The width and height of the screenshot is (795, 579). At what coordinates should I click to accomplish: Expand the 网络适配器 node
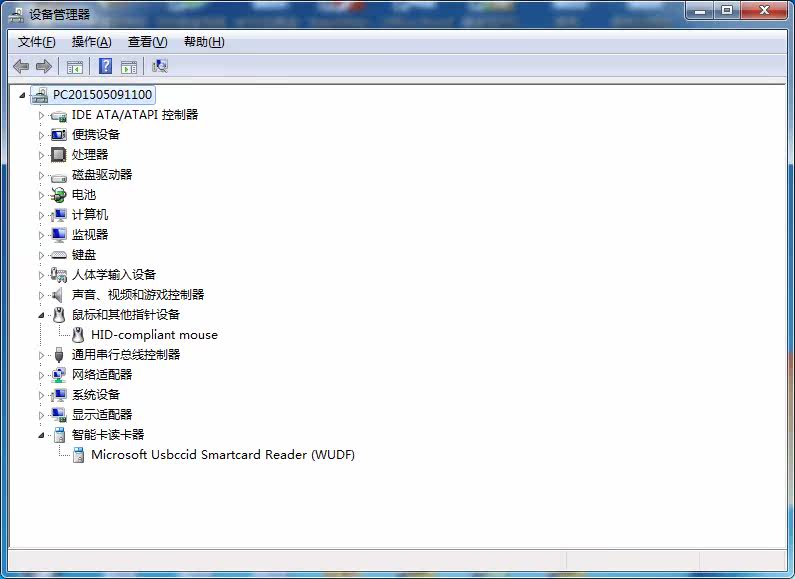41,375
